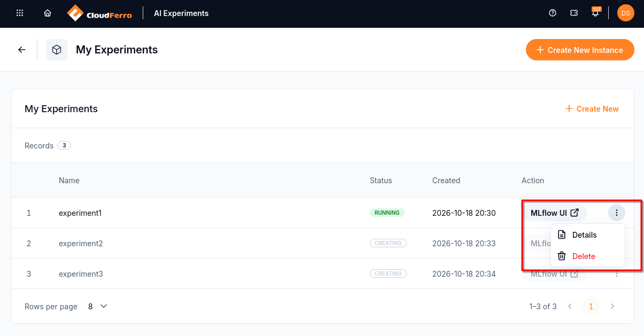Viewport: 644px width, 336px height.
Task: Go to the next page arrow
Action: click(x=612, y=307)
